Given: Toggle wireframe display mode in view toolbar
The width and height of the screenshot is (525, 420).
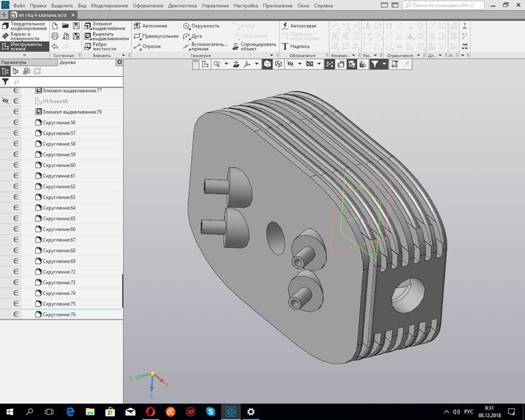Looking at the screenshot, I should point(278,64).
